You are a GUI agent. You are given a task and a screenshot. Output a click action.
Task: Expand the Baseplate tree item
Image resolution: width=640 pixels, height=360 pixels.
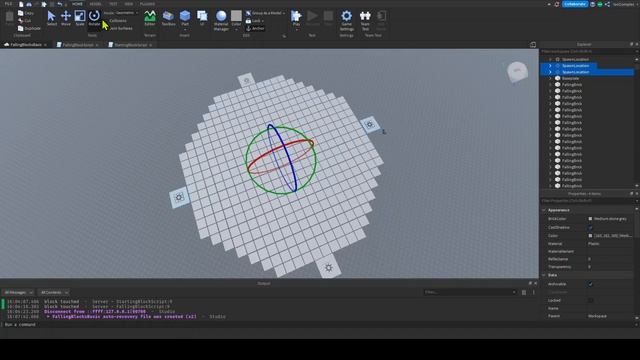(550, 78)
